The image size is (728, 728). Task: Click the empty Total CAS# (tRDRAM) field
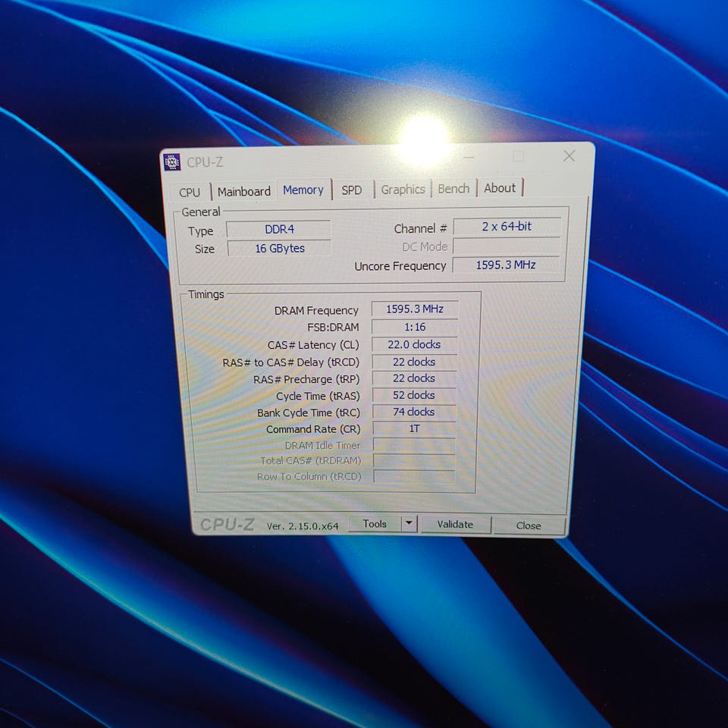414,460
